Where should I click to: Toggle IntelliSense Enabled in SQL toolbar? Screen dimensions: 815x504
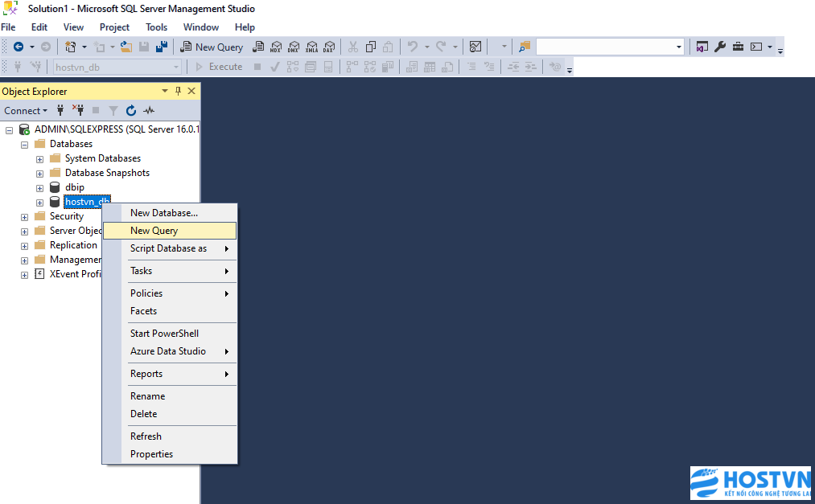click(328, 67)
